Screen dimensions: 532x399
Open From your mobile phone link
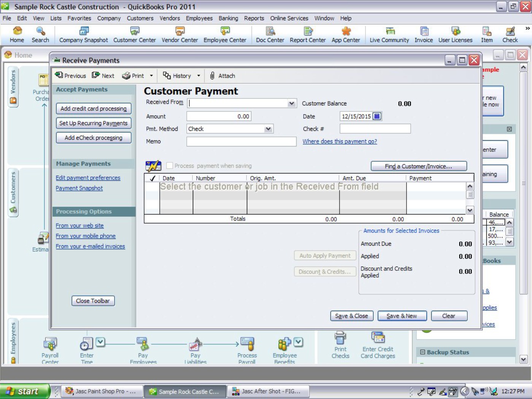(x=86, y=236)
